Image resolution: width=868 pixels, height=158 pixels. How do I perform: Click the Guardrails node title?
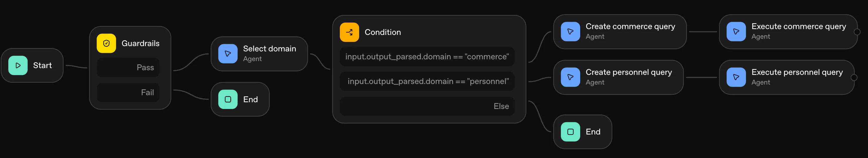(140, 43)
